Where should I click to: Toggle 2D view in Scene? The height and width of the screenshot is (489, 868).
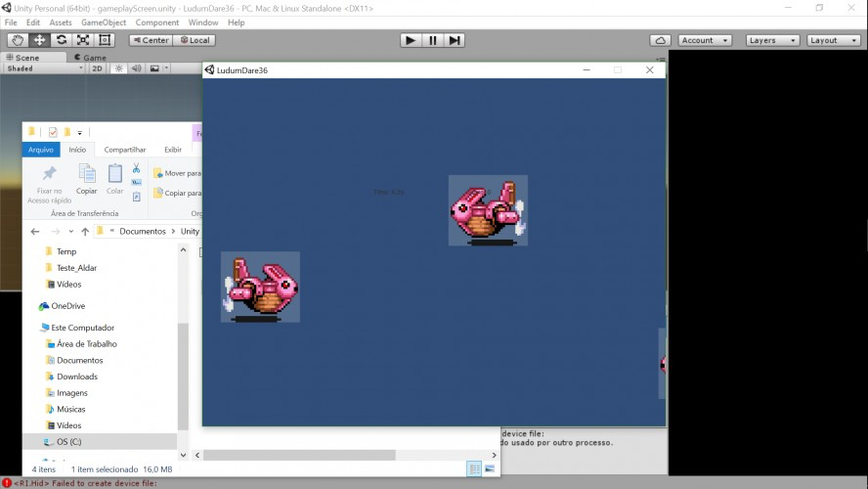(97, 68)
